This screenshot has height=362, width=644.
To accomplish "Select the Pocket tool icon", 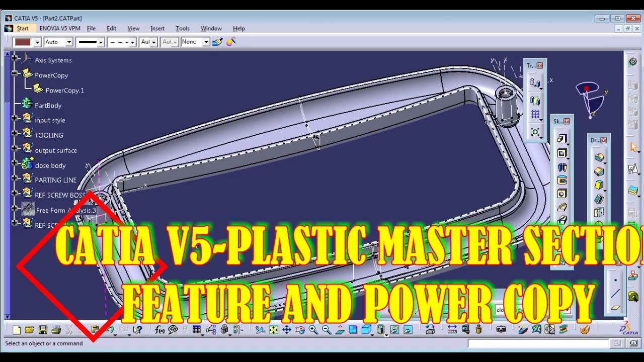I will [x=561, y=153].
